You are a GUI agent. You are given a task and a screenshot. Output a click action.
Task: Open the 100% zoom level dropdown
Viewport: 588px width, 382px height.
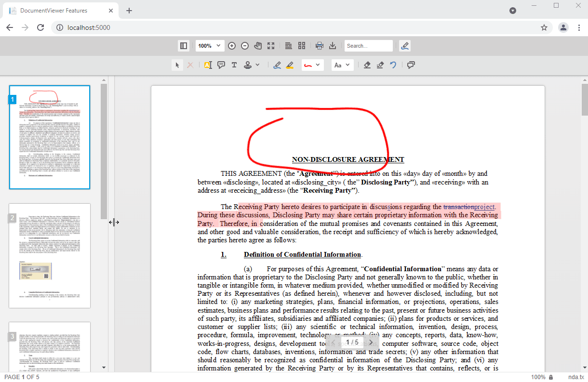pos(210,46)
